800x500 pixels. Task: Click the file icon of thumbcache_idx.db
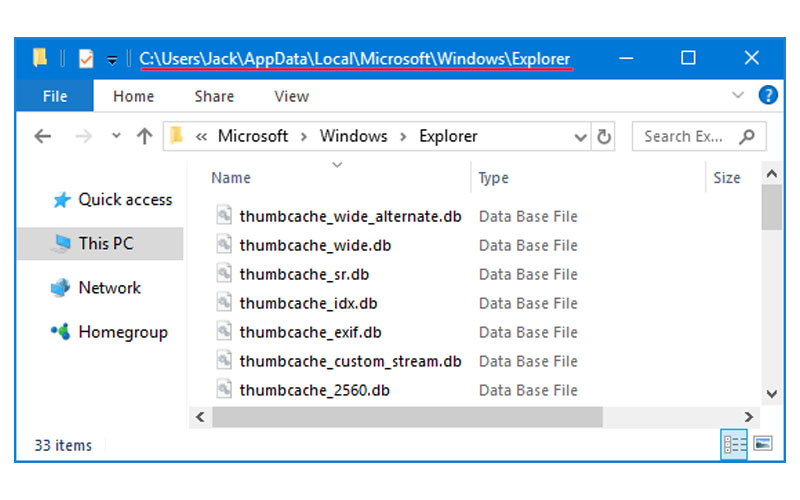[x=224, y=303]
